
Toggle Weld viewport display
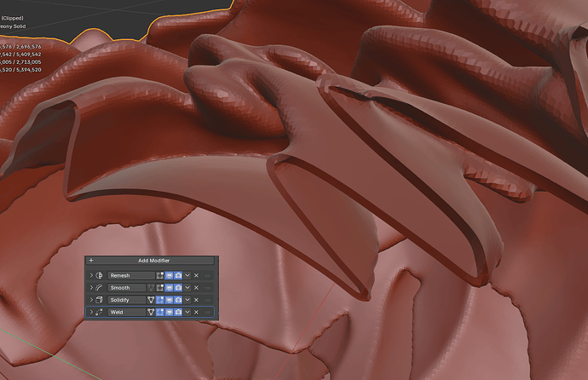tap(169, 312)
